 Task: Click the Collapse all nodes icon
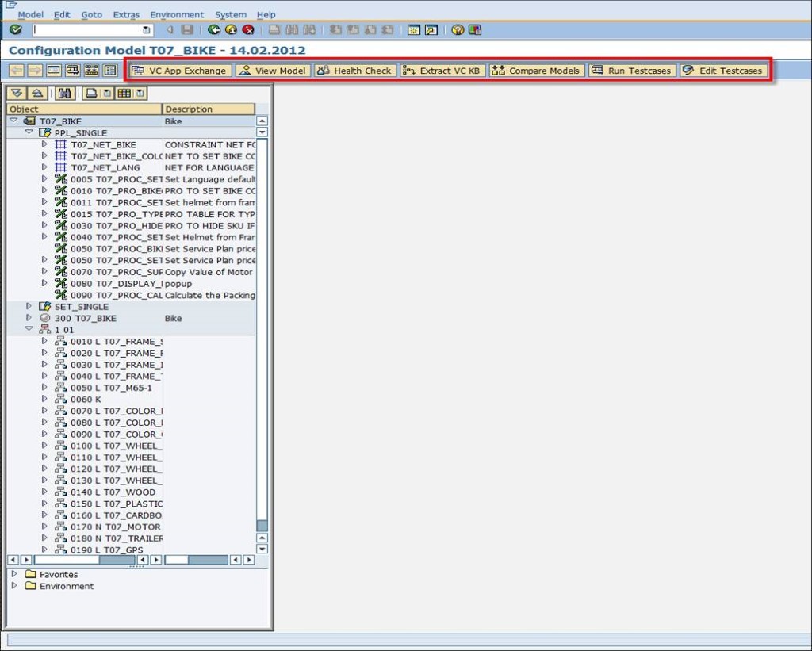point(35,94)
